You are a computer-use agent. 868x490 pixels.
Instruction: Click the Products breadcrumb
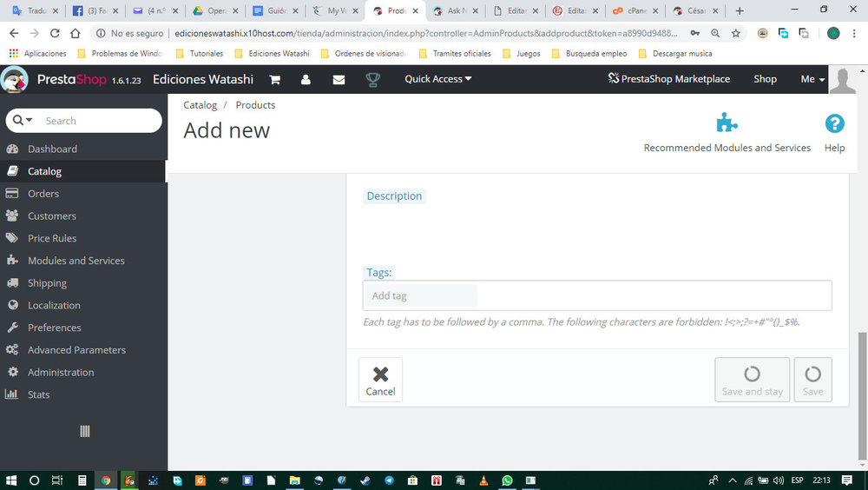255,105
